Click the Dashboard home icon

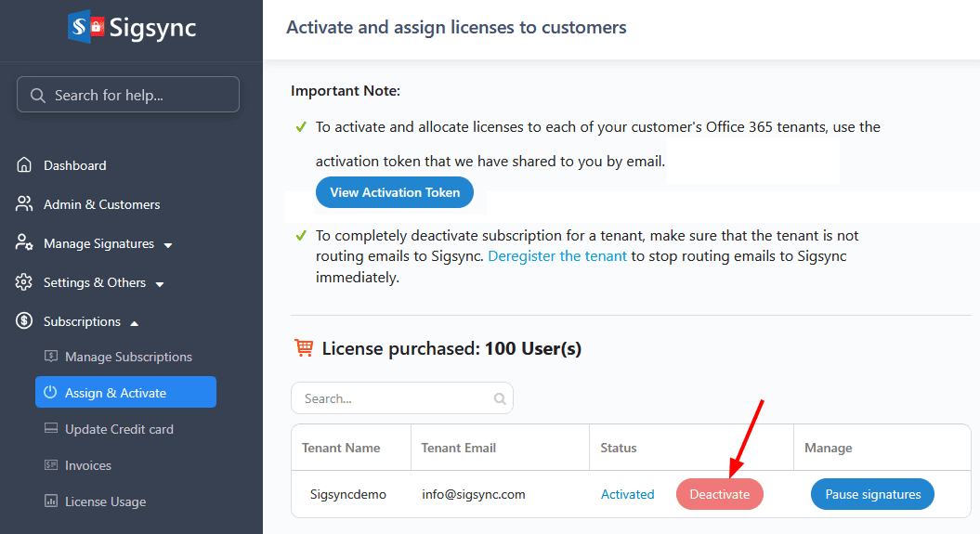click(24, 165)
